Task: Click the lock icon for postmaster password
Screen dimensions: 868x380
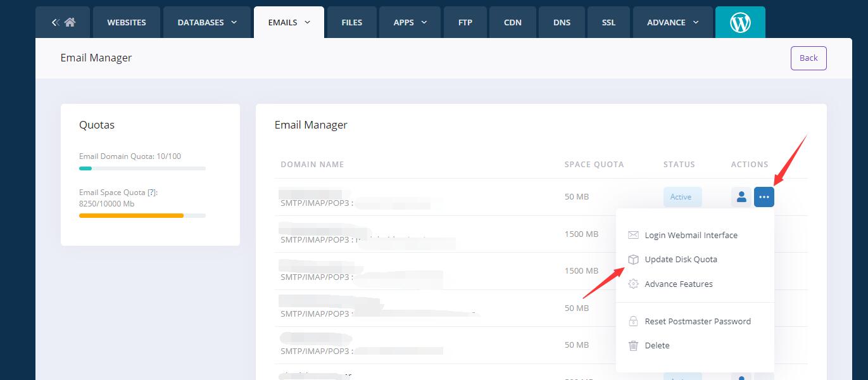Action: [x=633, y=321]
